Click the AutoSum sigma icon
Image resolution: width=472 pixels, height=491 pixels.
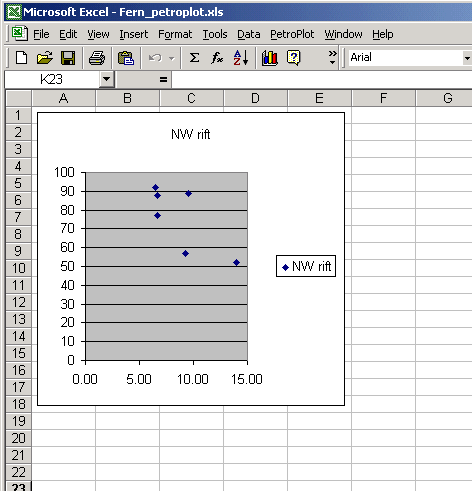tap(194, 58)
